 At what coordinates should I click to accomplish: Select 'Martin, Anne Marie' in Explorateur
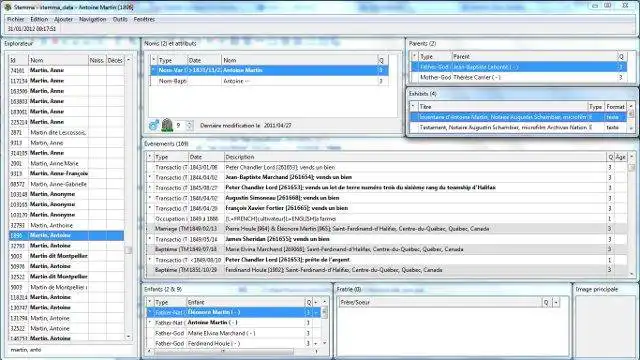point(66,163)
